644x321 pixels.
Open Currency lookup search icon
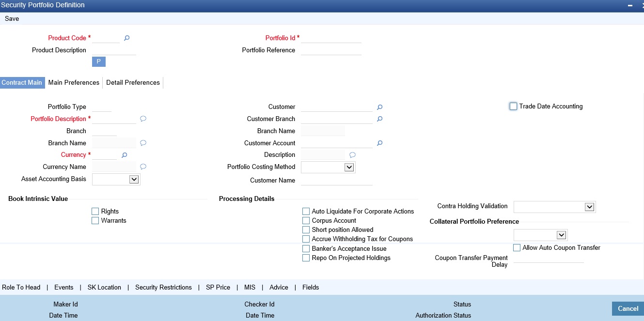pos(124,155)
